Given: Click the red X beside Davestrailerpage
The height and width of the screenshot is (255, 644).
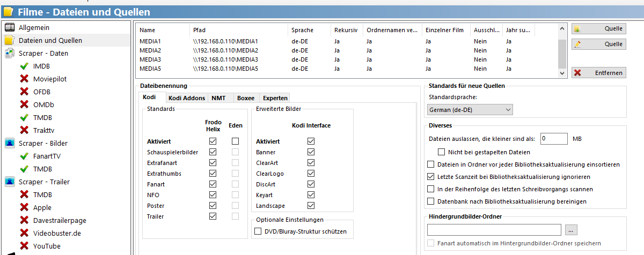Looking at the screenshot, I should click(24, 220).
